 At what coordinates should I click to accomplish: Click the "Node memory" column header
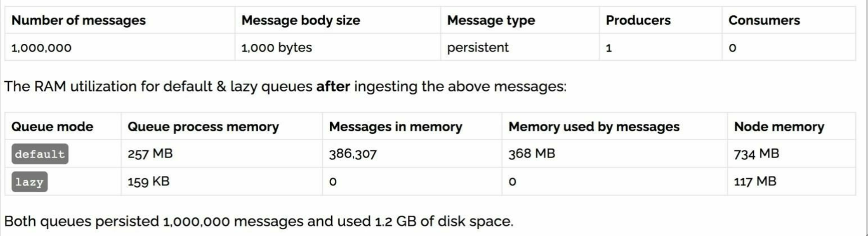(779, 127)
